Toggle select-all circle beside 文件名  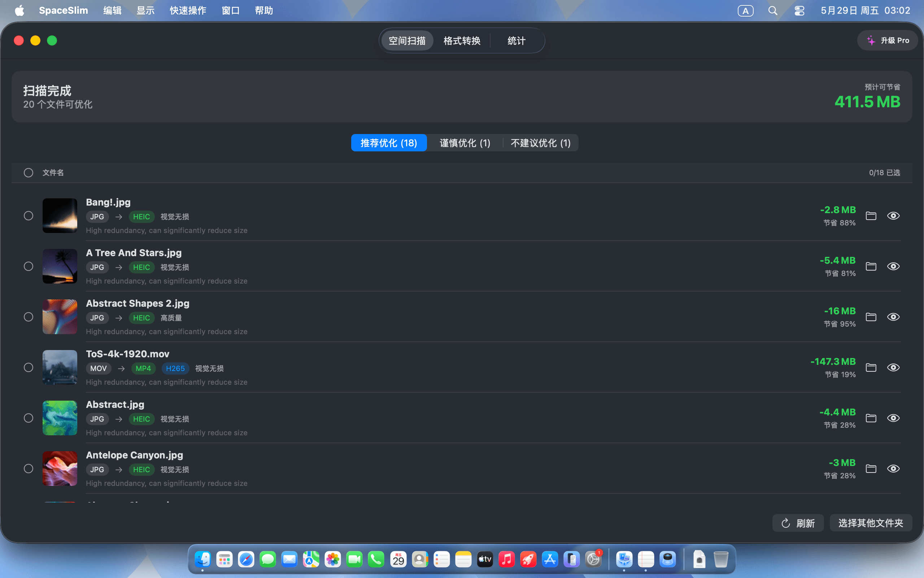[29, 173]
